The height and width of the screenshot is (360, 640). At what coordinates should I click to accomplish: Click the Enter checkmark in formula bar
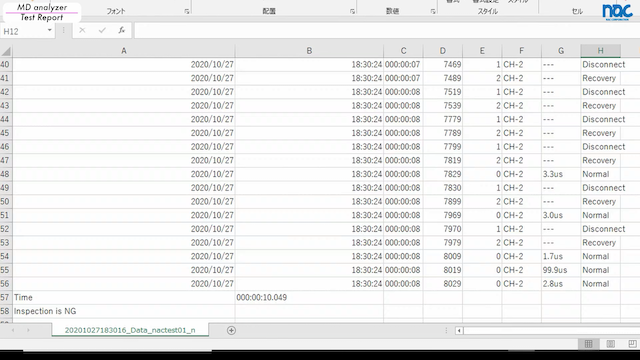(x=102, y=30)
